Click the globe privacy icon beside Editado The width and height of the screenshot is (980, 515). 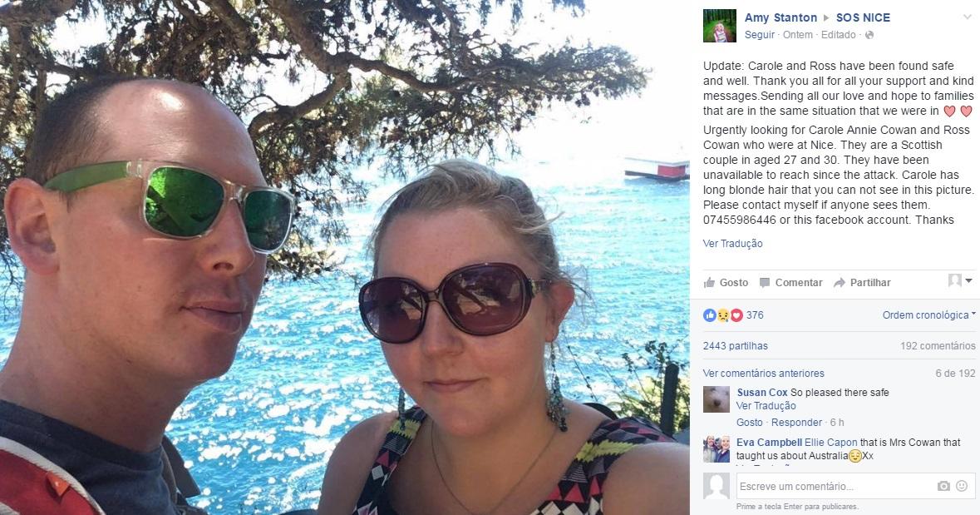click(x=869, y=35)
